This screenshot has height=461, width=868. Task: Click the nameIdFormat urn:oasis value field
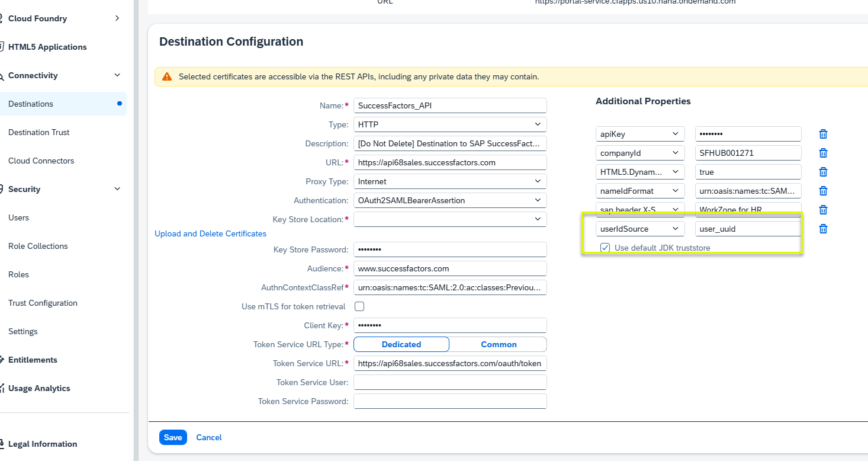(x=748, y=191)
